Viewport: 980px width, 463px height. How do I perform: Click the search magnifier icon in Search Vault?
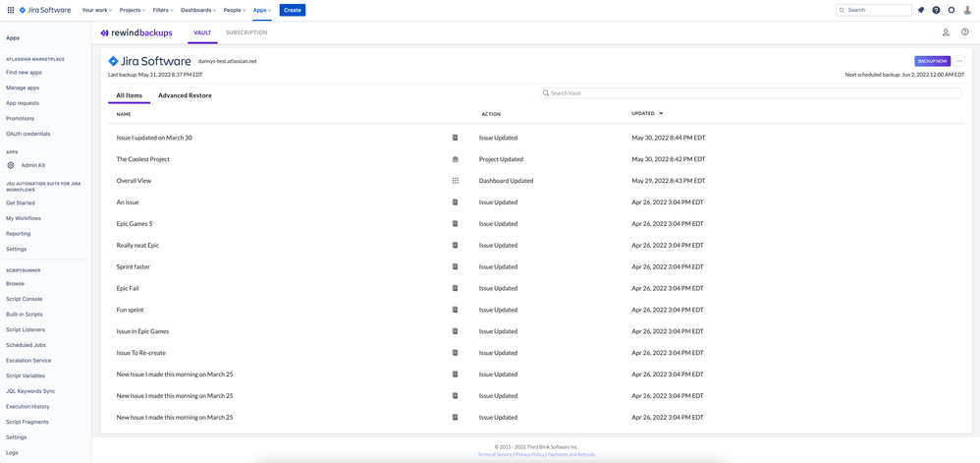[546, 93]
